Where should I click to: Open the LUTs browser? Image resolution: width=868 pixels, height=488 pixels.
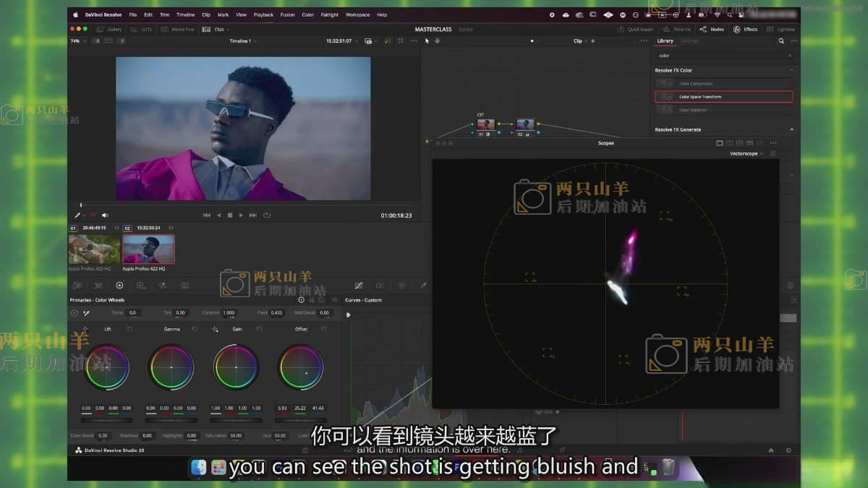coord(142,30)
